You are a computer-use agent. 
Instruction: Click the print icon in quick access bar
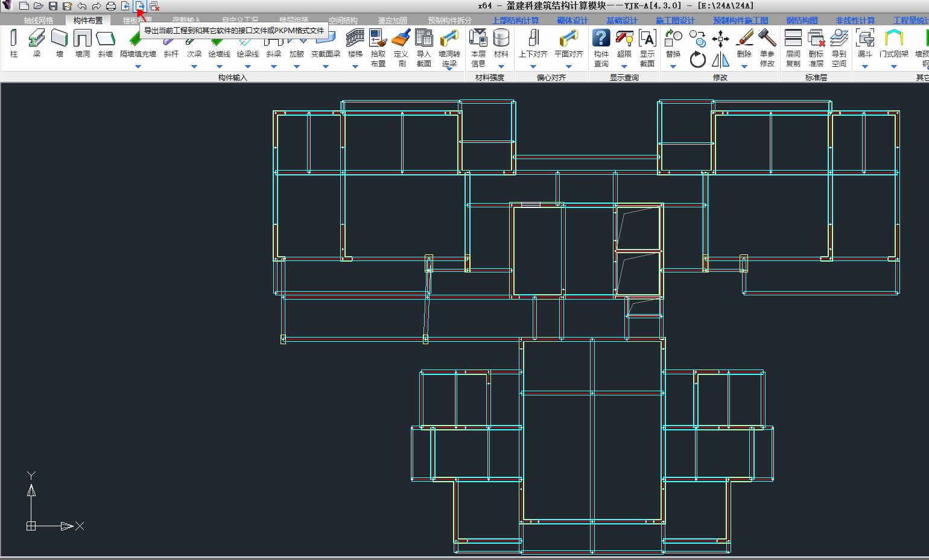[111, 6]
